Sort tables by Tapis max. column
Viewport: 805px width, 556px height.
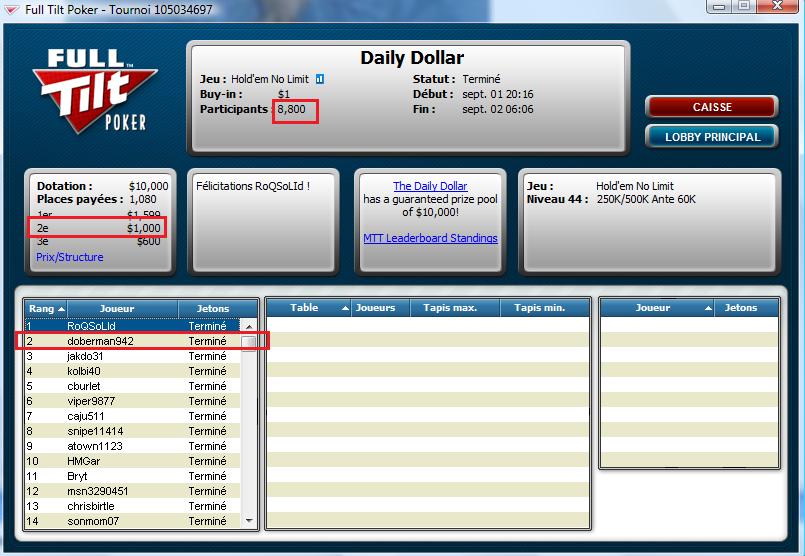pos(455,308)
